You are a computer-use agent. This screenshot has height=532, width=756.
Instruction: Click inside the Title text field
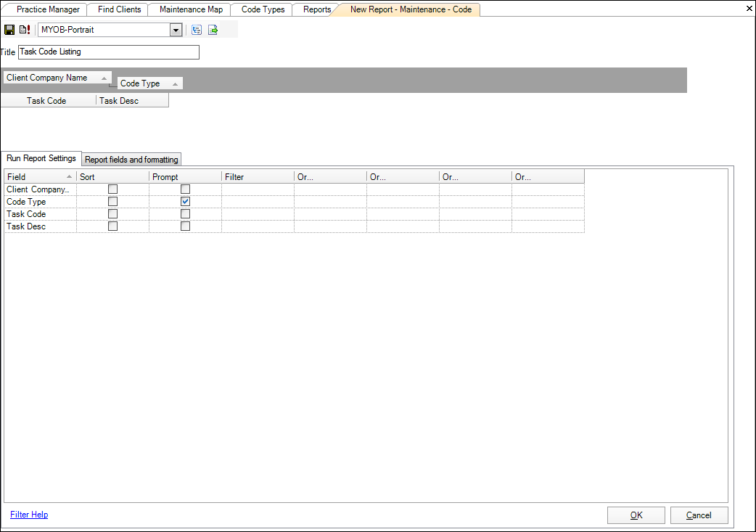point(107,52)
